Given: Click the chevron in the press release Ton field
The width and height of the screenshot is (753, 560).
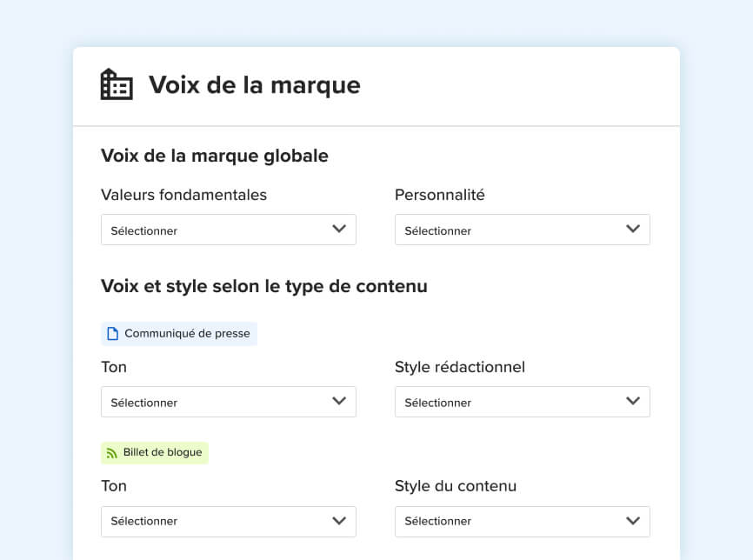Looking at the screenshot, I should pos(339,402).
